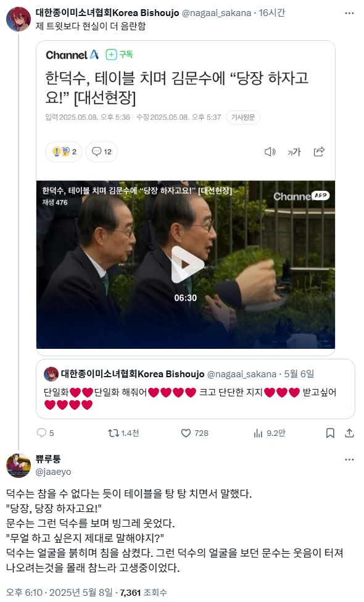This screenshot has width=364, height=602.
Task: Open the three-dot menu on the top tweet
Action: tap(349, 13)
